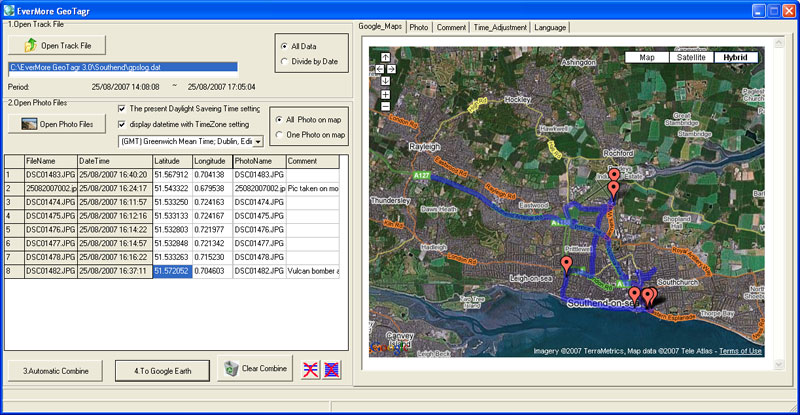The width and height of the screenshot is (800, 415).
Task: Open the Comment tab
Action: 451,28
